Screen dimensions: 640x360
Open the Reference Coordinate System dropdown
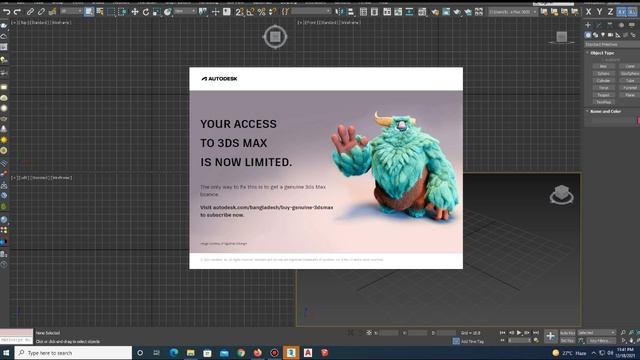184,11
